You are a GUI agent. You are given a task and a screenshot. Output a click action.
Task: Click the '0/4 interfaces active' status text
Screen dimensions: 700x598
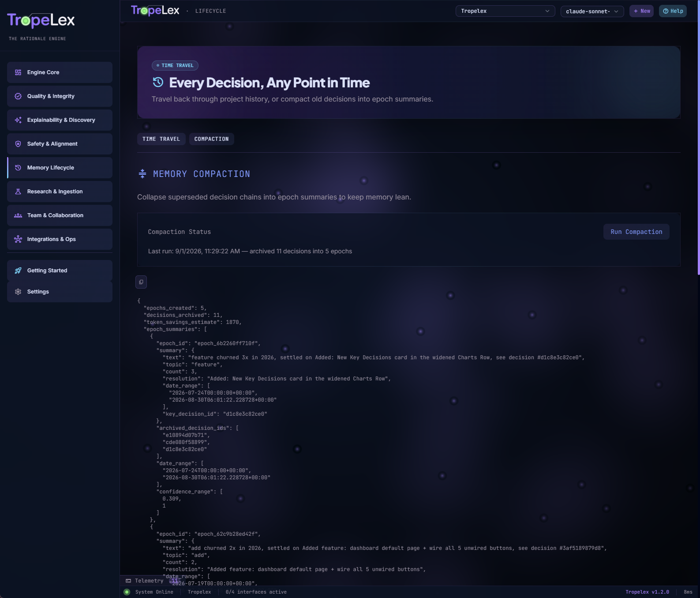(256, 592)
